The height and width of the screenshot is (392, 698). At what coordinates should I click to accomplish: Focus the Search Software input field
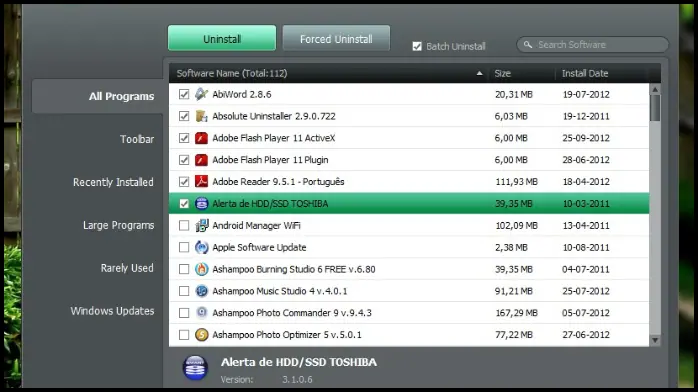592,44
